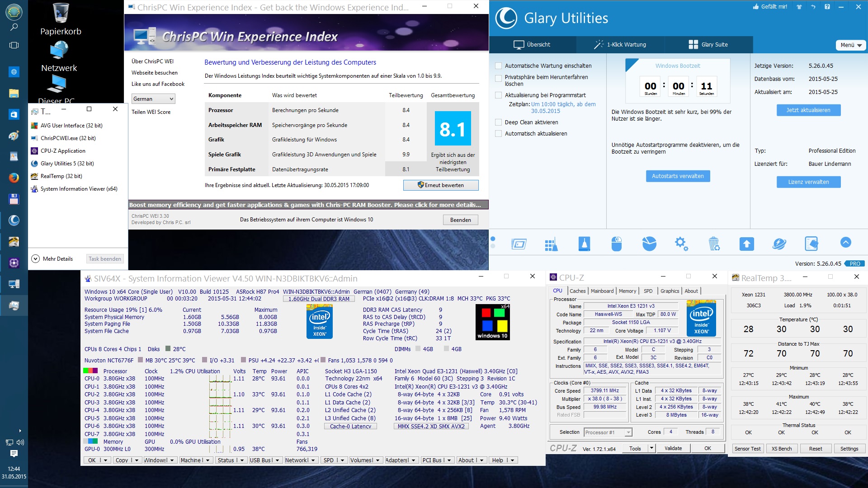
Task: Open the gears process manager icon
Action: (x=681, y=244)
